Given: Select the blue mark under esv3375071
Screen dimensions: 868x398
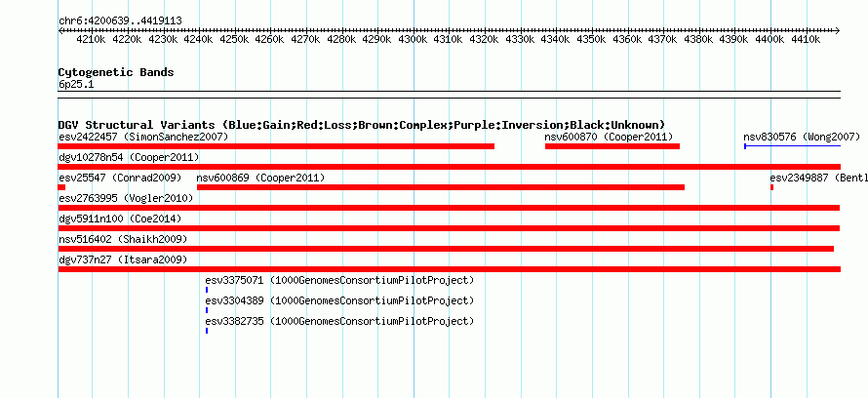Looking at the screenshot, I should [207, 290].
